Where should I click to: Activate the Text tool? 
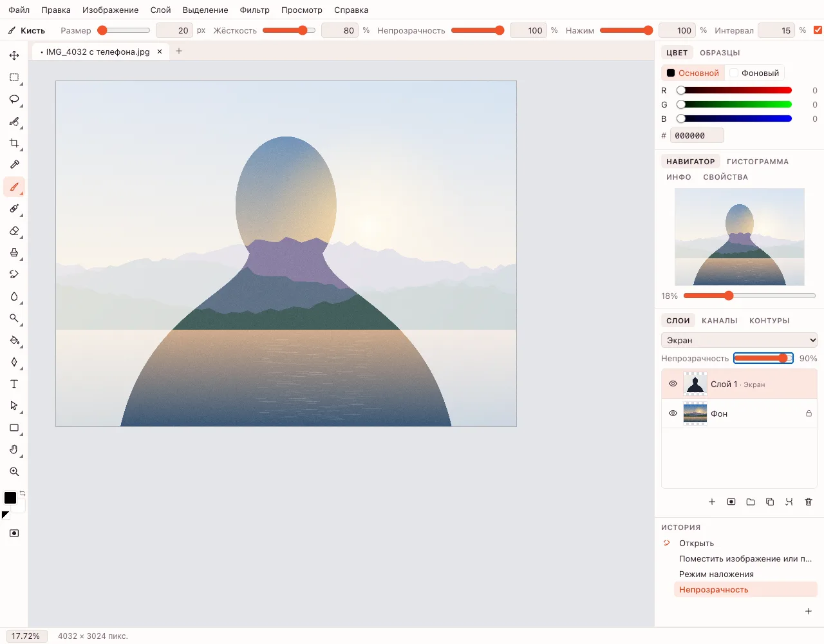(14, 384)
